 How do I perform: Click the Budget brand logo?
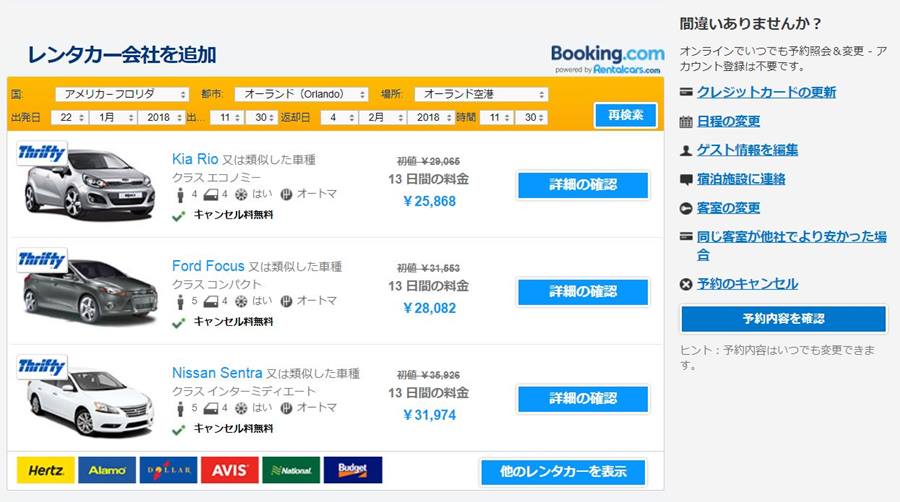pos(352,470)
